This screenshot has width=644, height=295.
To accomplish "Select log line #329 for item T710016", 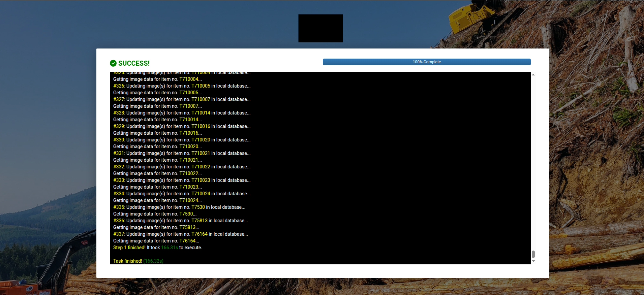I will (x=182, y=126).
